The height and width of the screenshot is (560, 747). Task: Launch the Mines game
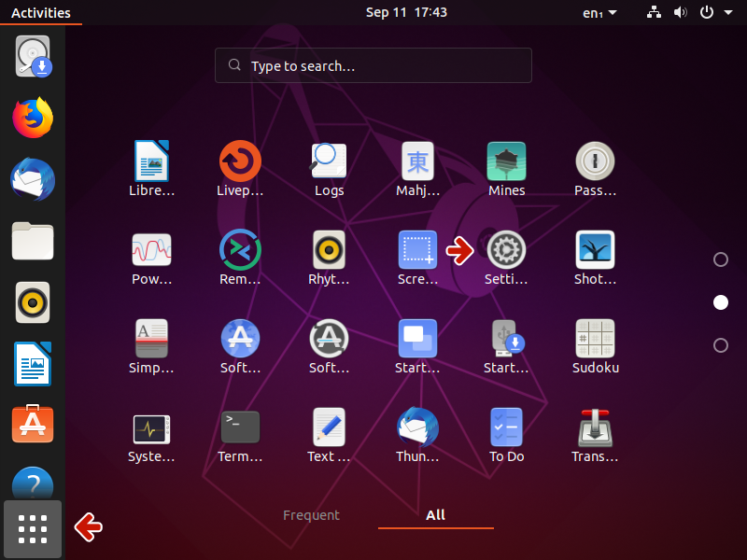[x=506, y=169]
